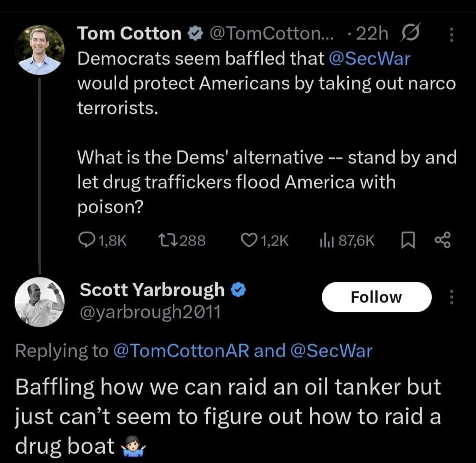This screenshot has width=476, height=463.
Task: Click the reply icon on Tom Cotton's tweet
Action: pyautogui.click(x=86, y=241)
